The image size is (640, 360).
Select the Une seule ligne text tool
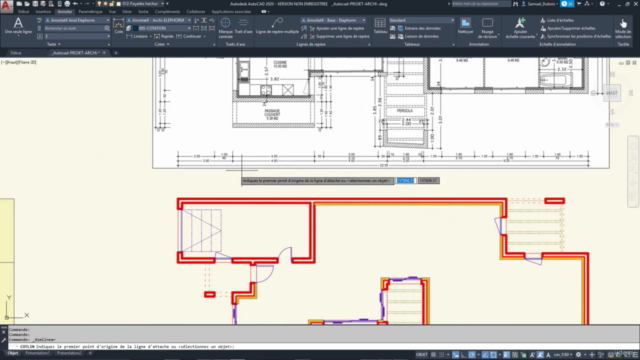click(x=18, y=26)
